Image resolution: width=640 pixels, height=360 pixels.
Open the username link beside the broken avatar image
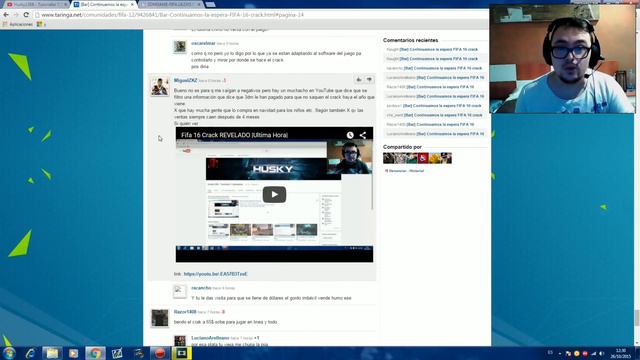[x=201, y=288]
